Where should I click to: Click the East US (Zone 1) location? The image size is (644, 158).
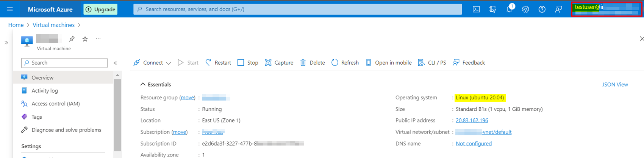221,120
